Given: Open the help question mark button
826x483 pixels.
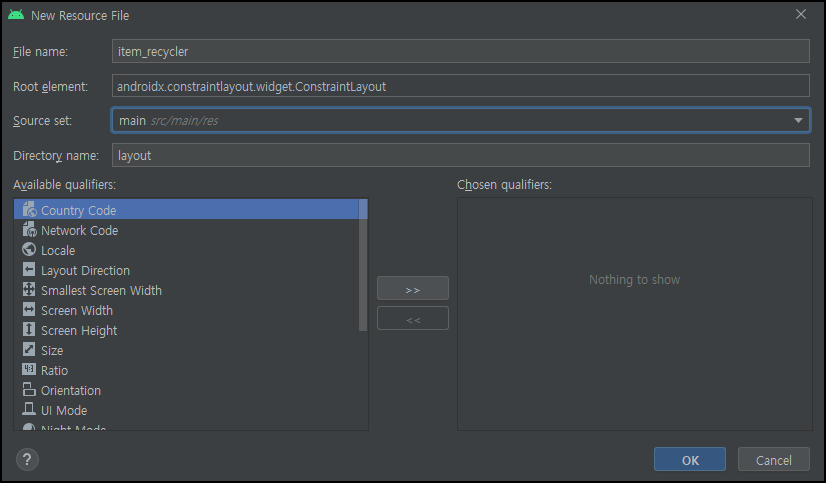Looking at the screenshot, I should click(27, 459).
